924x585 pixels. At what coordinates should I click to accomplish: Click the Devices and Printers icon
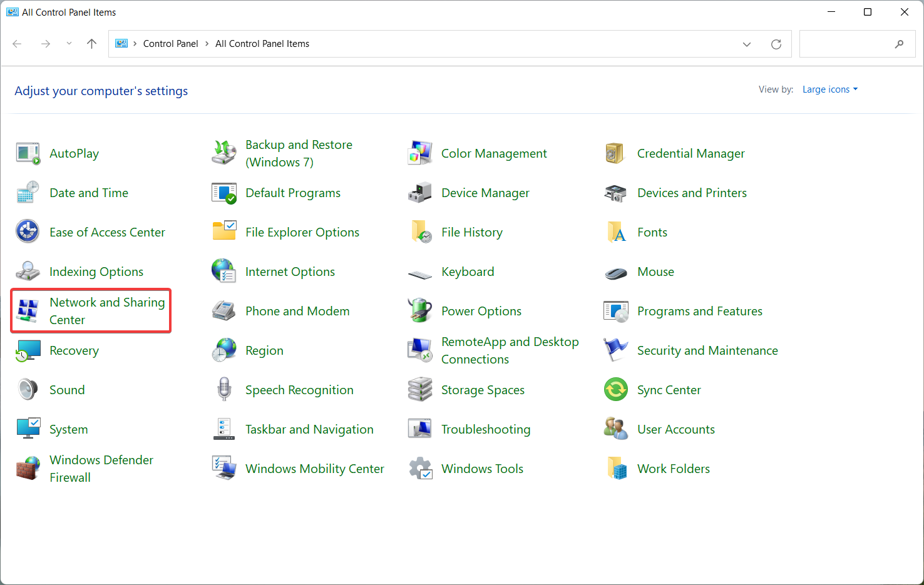click(x=615, y=193)
